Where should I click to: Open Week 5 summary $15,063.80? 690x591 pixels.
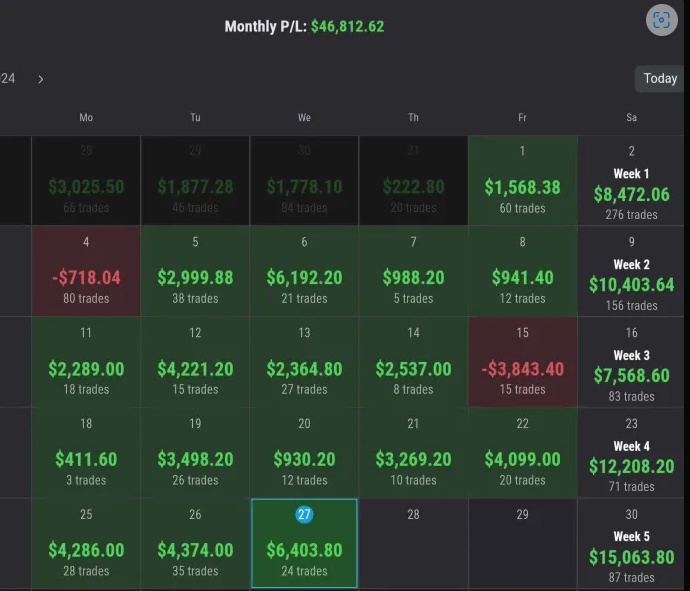(631, 543)
